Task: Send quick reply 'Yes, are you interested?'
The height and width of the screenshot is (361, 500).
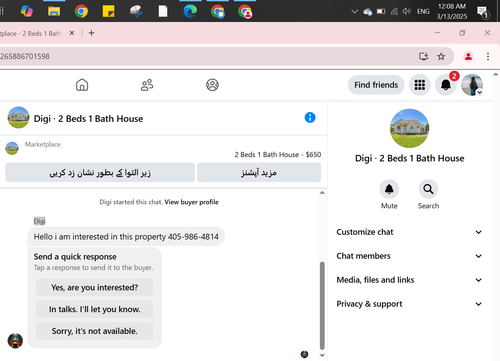Action: click(x=94, y=287)
